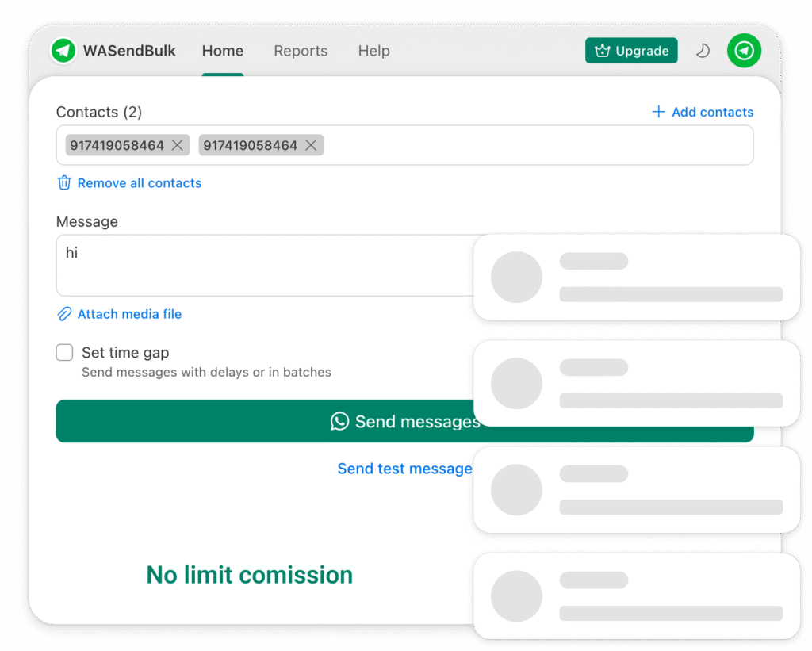Click the WASendBulk logo icon
Viewport: 812px width, 651px height.
click(63, 51)
